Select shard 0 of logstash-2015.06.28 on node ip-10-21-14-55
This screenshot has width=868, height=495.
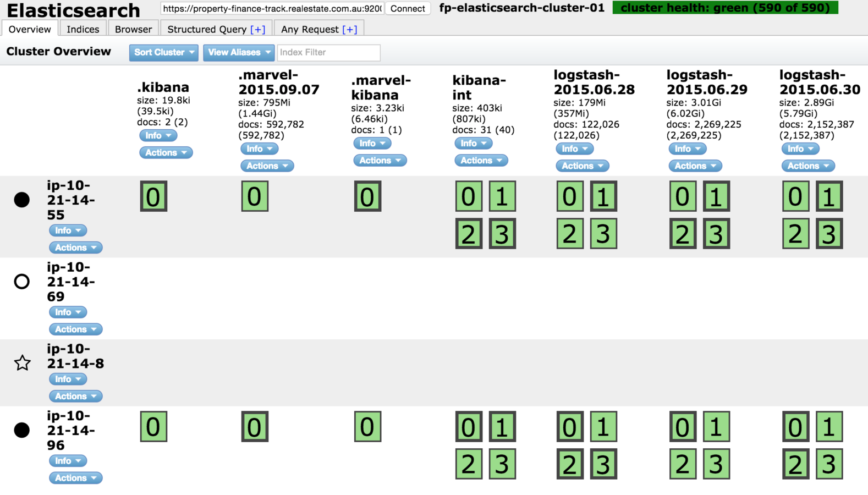coord(570,196)
